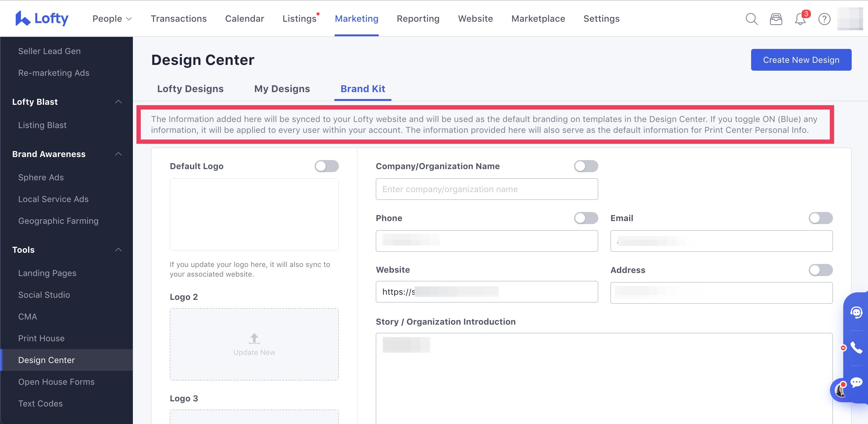Click the Create New Design button
Screen dimensions: 868x424
(801, 60)
